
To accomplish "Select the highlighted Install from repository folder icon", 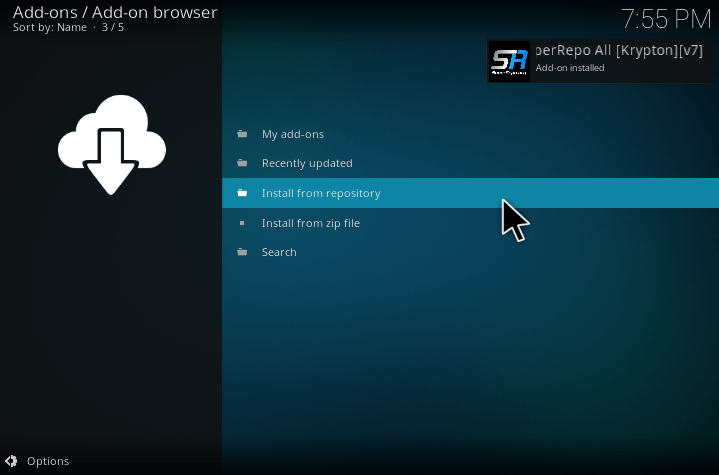I will point(241,193).
